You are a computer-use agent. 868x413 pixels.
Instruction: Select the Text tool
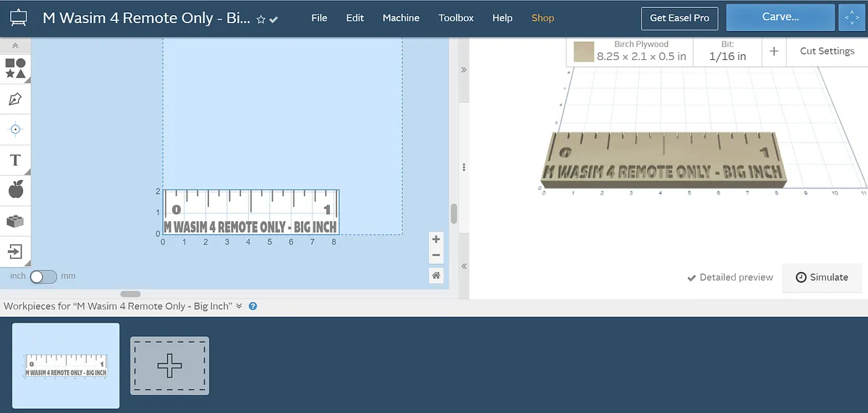pos(15,160)
